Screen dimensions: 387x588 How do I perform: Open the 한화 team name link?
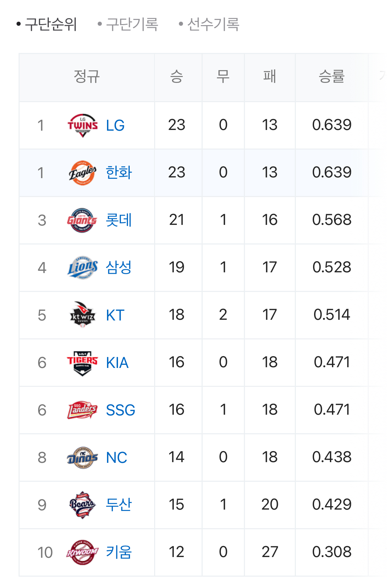tap(119, 173)
